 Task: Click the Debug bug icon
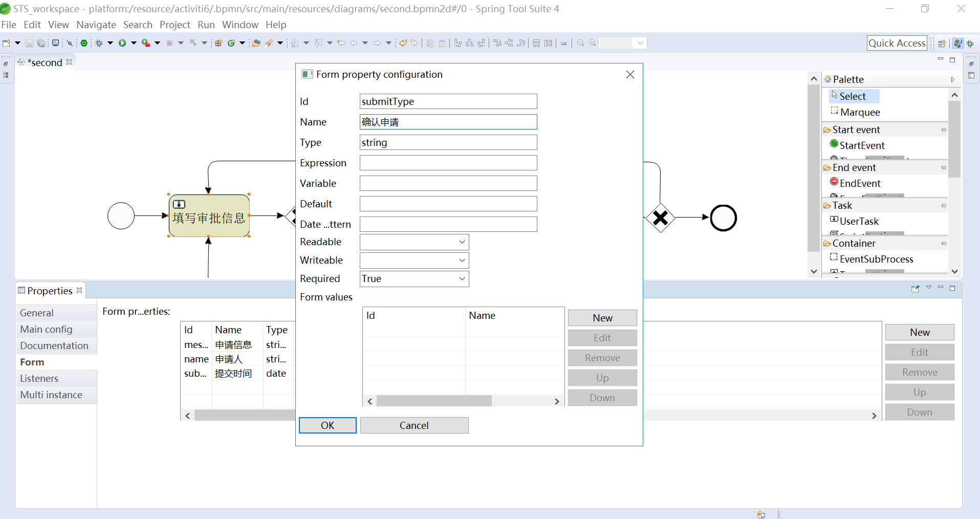[99, 44]
